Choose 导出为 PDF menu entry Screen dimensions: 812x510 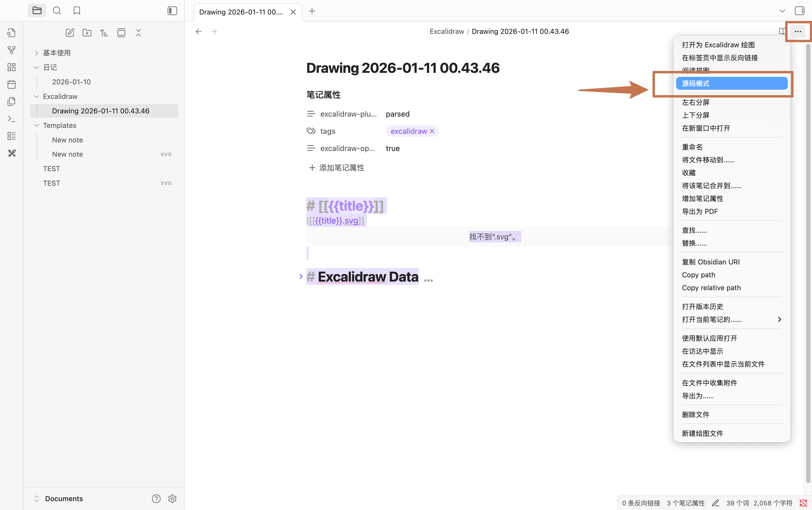click(x=700, y=211)
